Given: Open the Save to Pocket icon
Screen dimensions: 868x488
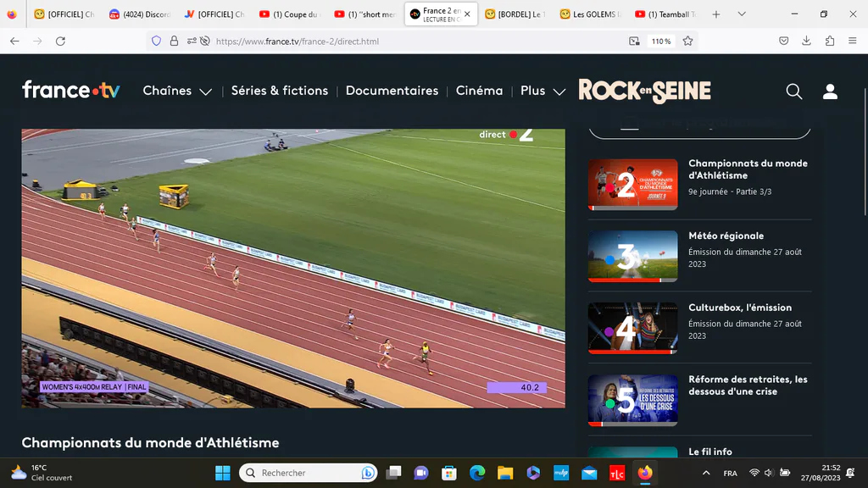Looking at the screenshot, I should click(x=783, y=41).
